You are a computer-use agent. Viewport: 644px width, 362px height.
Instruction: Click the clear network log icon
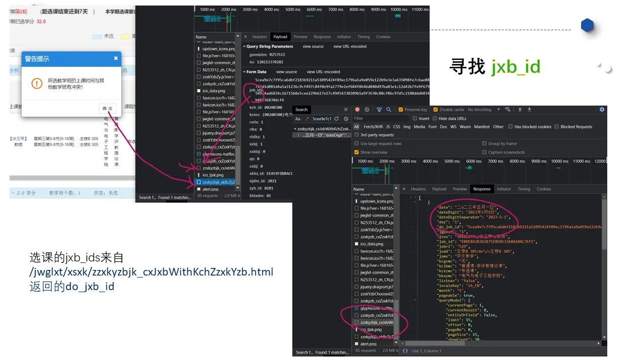click(367, 110)
